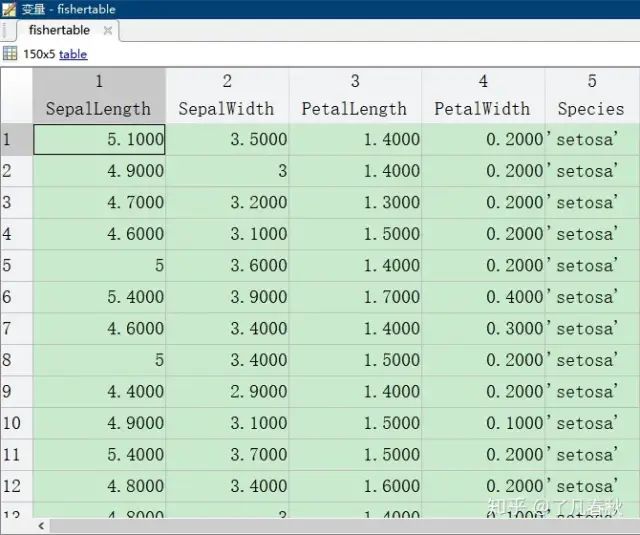Click PetalLength cell 1.3000 in row 3
This screenshot has height=535, width=640.
(x=355, y=202)
